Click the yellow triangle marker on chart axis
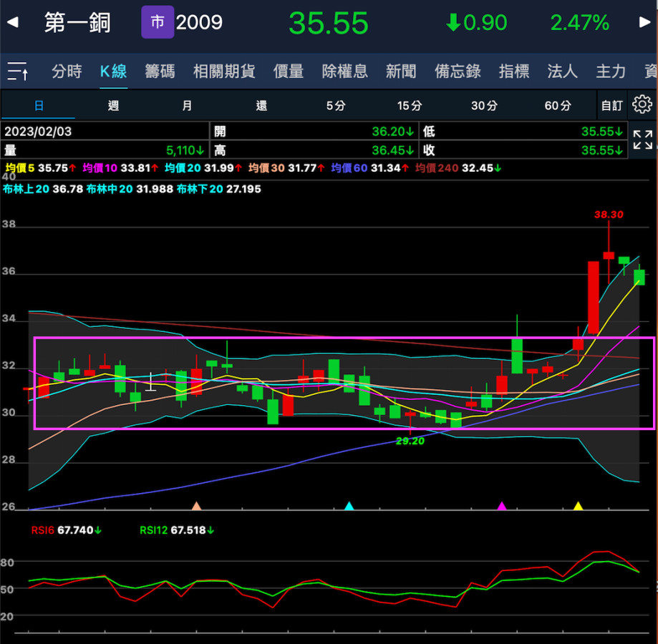The image size is (658, 644). click(579, 506)
